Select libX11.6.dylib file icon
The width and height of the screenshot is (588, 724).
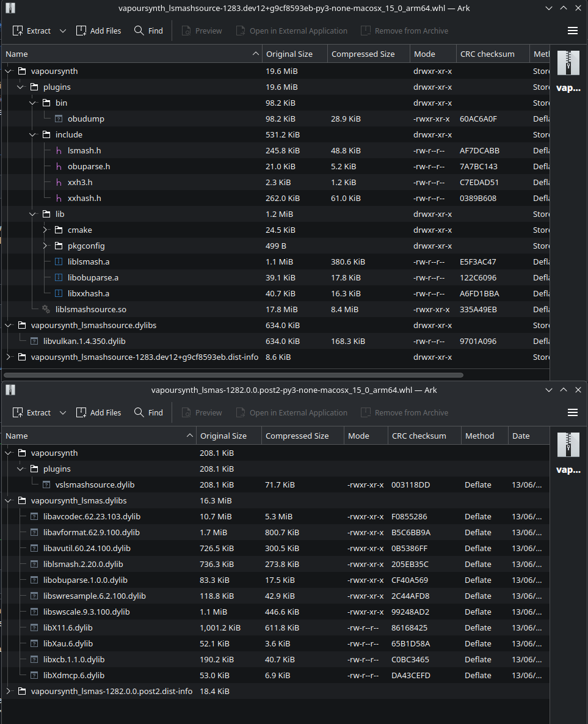click(x=34, y=628)
